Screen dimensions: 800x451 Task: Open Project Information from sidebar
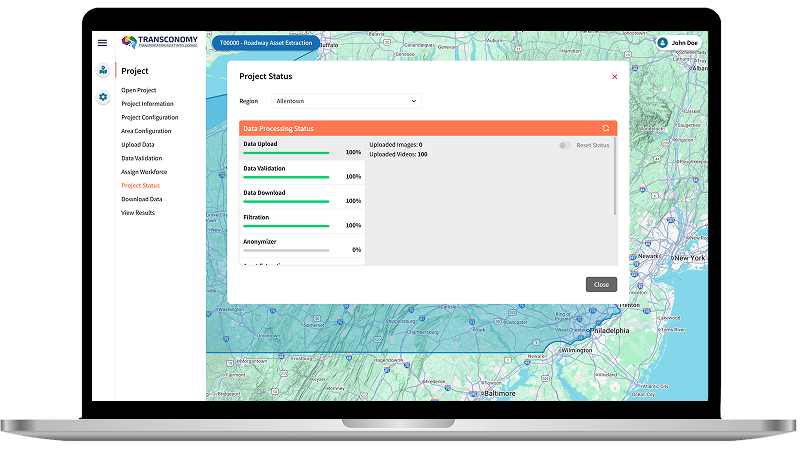point(147,104)
